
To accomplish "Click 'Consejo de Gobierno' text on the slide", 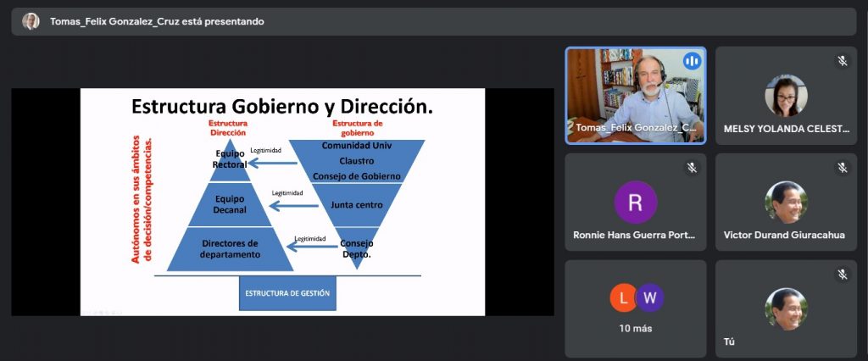I will pyautogui.click(x=357, y=176).
